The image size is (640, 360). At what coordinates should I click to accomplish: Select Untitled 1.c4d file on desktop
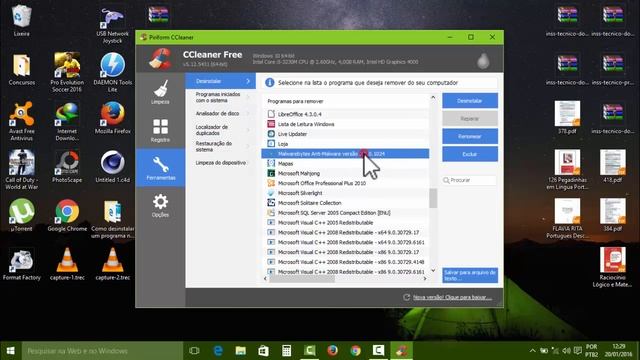click(112, 167)
